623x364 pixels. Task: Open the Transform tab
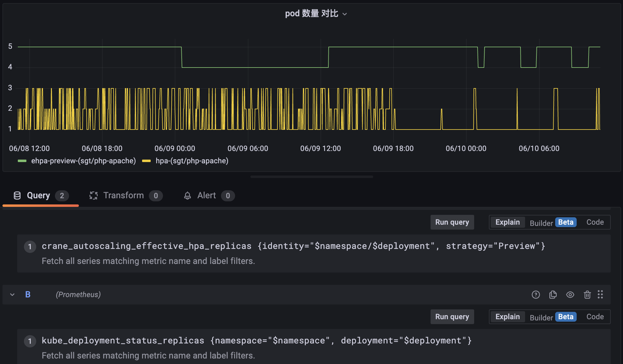(124, 196)
